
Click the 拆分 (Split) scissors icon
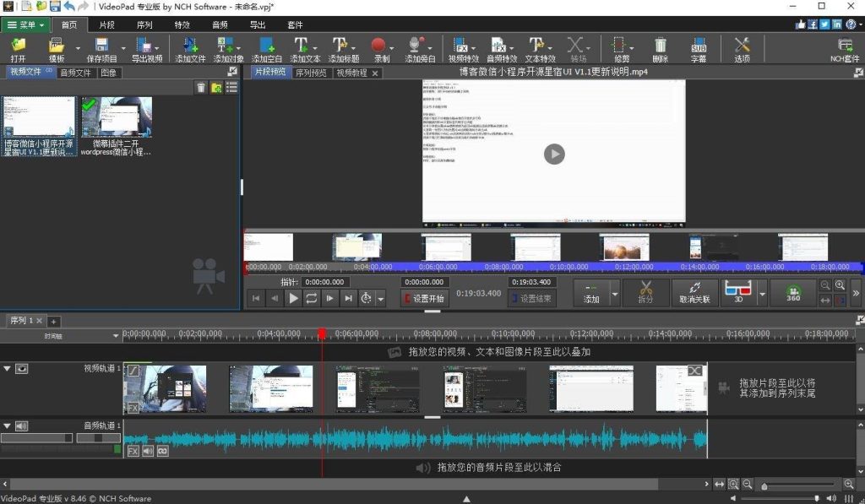[648, 293]
